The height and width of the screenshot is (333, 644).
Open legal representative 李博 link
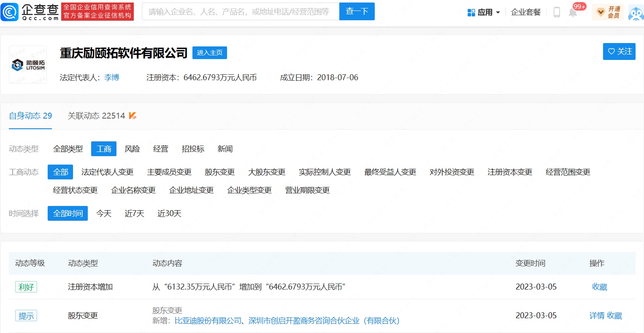click(112, 78)
